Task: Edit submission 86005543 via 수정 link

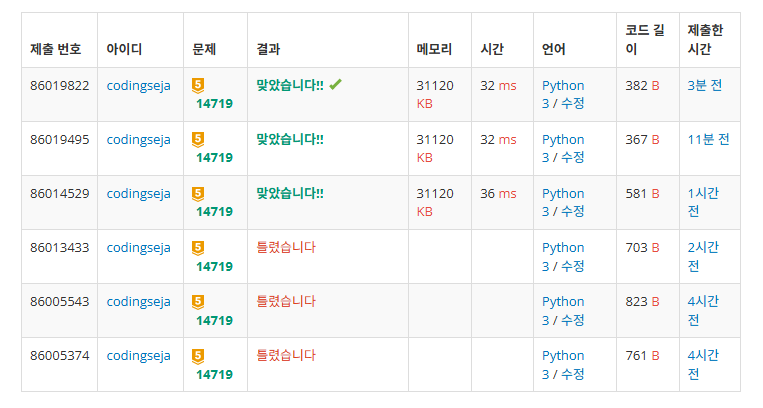Action: (573, 320)
